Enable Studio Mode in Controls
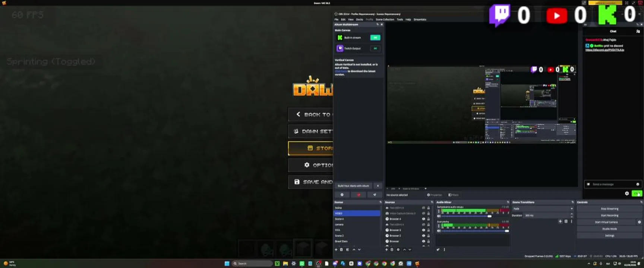The height and width of the screenshot is (268, 644). [609, 229]
